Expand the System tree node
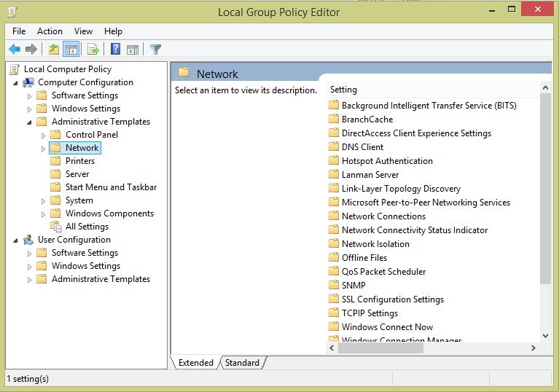The width and height of the screenshot is (559, 392). point(43,201)
